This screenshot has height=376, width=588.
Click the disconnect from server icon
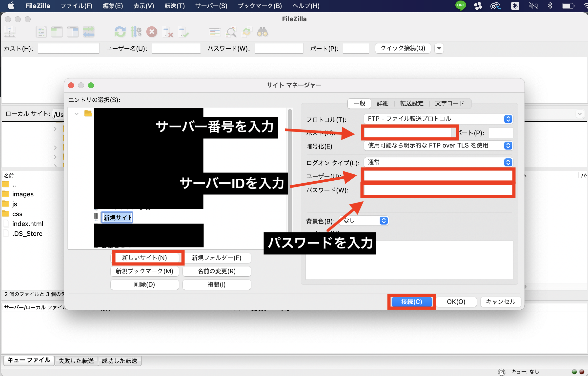pyautogui.click(x=168, y=32)
